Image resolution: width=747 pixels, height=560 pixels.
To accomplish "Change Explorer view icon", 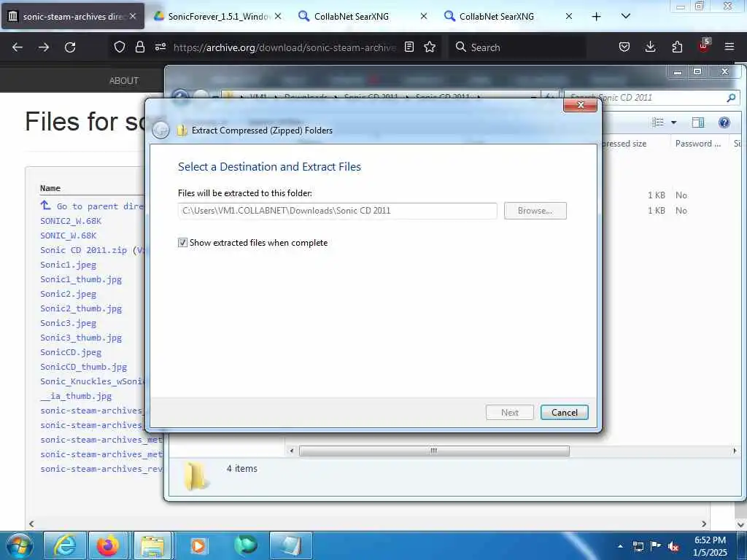I will pyautogui.click(x=658, y=122).
